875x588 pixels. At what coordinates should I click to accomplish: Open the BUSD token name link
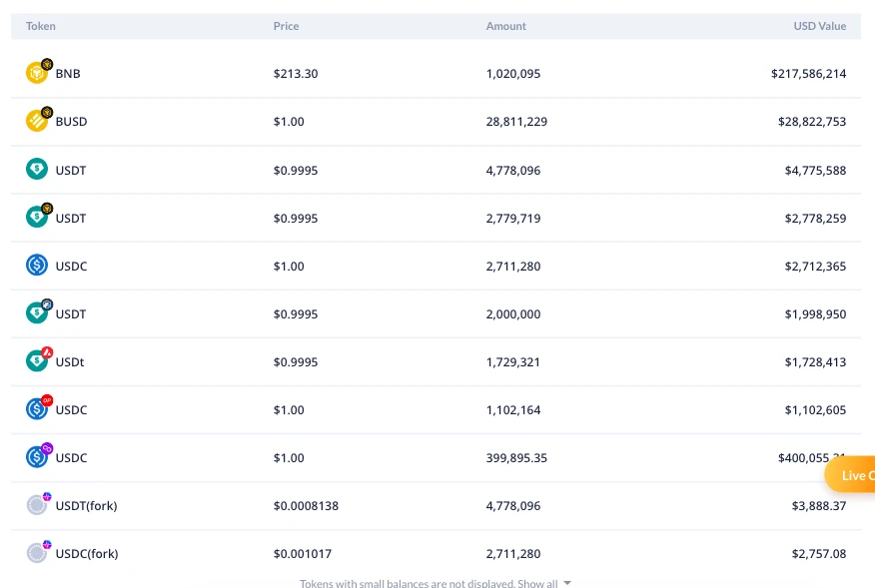(71, 122)
